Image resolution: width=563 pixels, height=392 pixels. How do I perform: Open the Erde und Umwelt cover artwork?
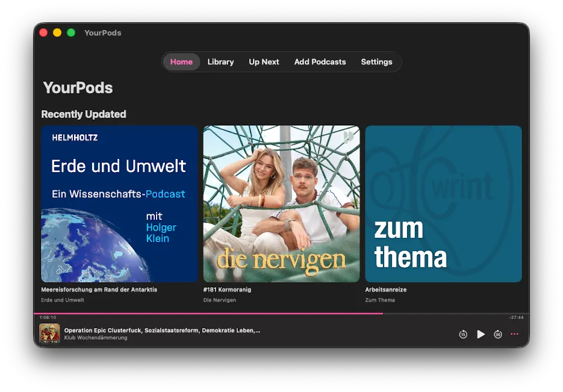(x=119, y=204)
